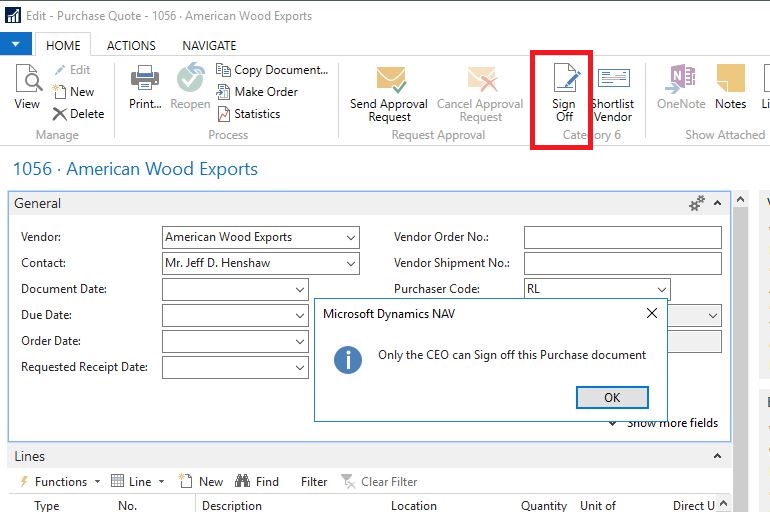Click the Location column header
Image resolution: width=770 pixels, height=512 pixels.
coord(413,505)
